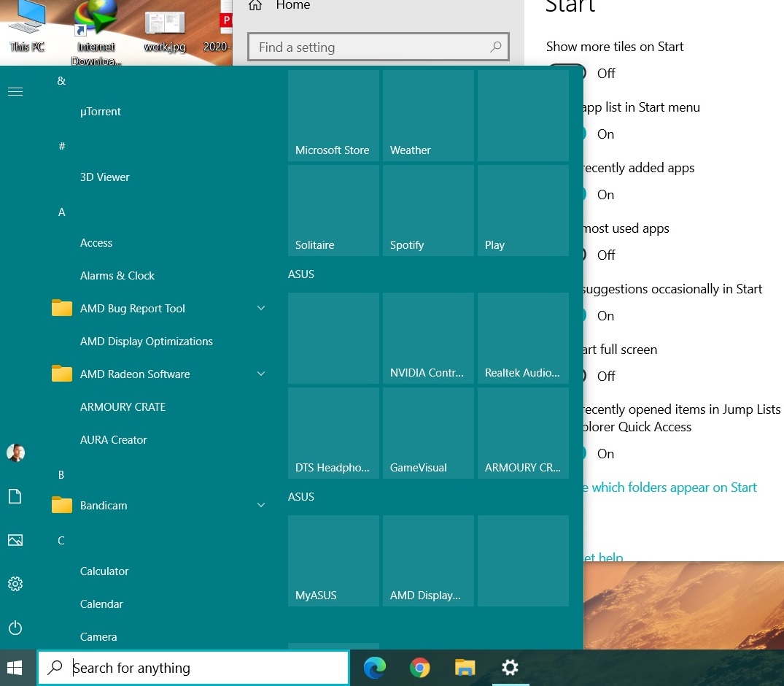Select Internet Download Manager desktop shortcut
The image size is (784, 686).
click(x=96, y=33)
